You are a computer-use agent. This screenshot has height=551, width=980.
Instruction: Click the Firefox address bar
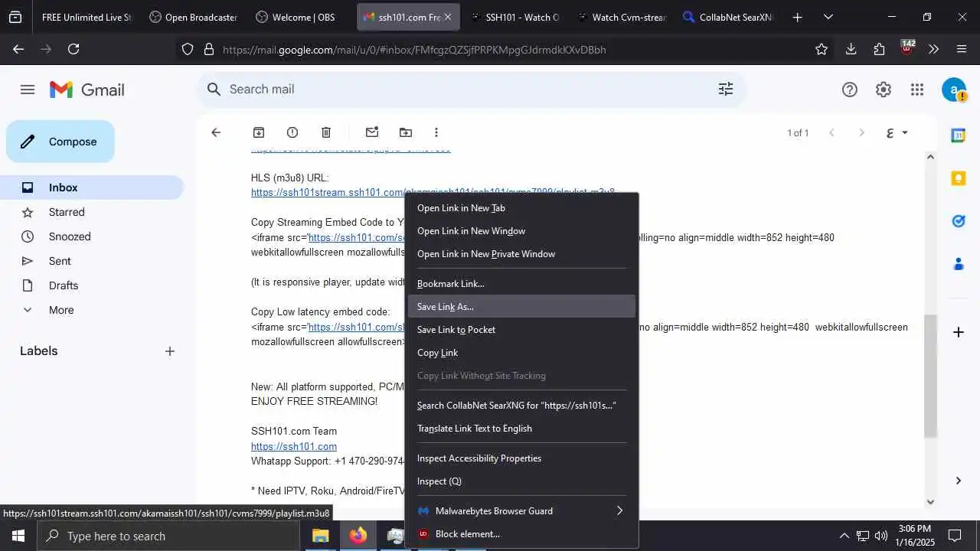click(505, 49)
